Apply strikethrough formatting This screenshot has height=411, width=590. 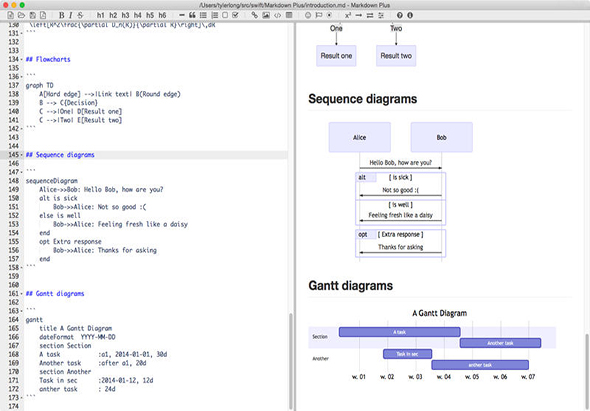coord(80,15)
